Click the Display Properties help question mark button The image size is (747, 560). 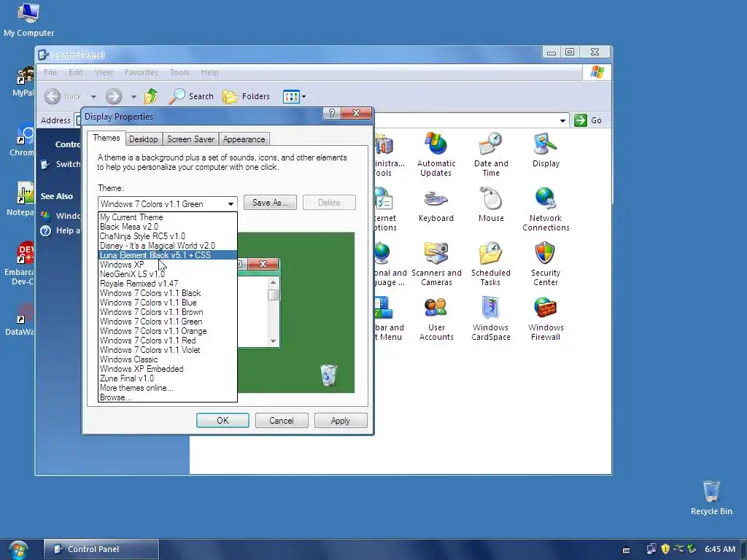click(x=332, y=113)
